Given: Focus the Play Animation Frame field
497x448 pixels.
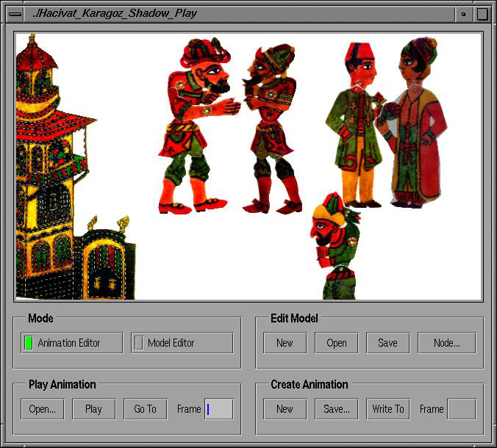Looking at the screenshot, I should [x=219, y=409].
